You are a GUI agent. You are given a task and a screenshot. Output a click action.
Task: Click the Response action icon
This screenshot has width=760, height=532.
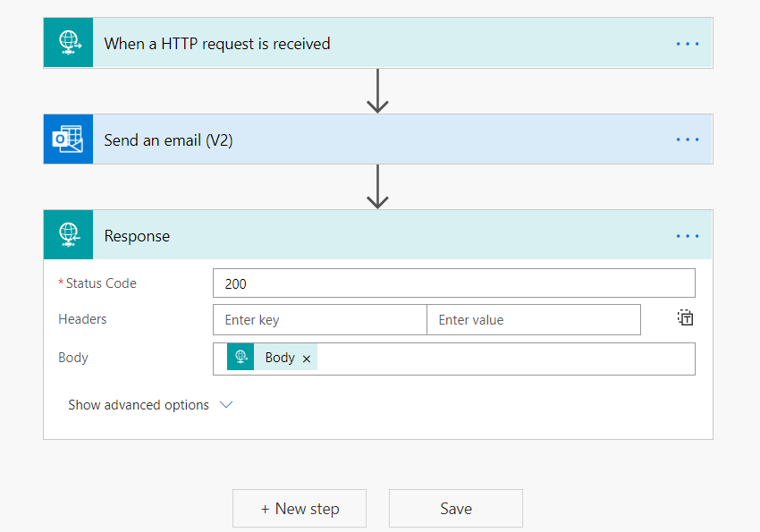tap(68, 235)
